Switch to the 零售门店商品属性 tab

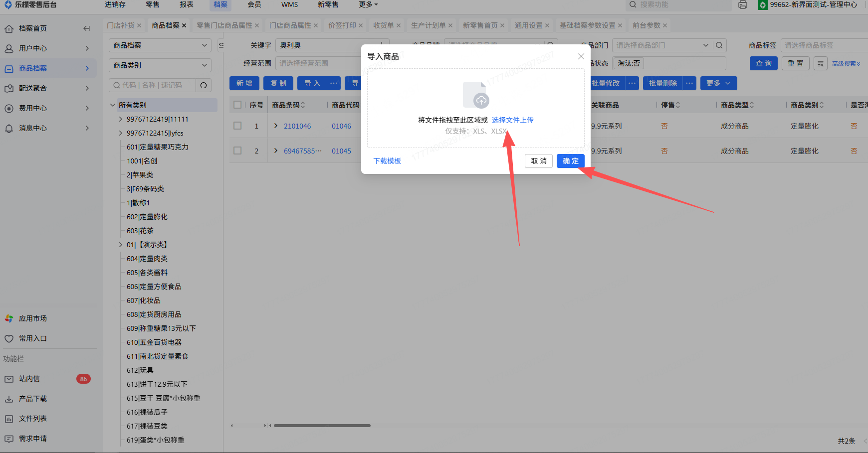click(x=224, y=25)
